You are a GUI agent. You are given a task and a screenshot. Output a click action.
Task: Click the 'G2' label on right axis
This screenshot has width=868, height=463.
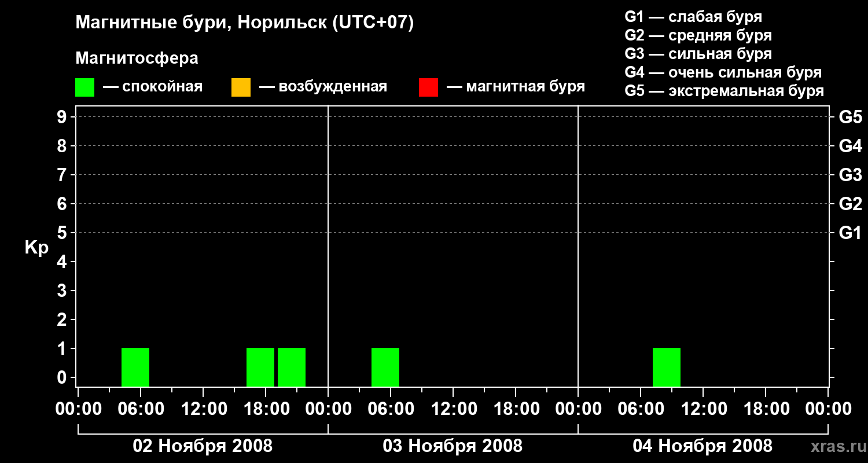(850, 204)
